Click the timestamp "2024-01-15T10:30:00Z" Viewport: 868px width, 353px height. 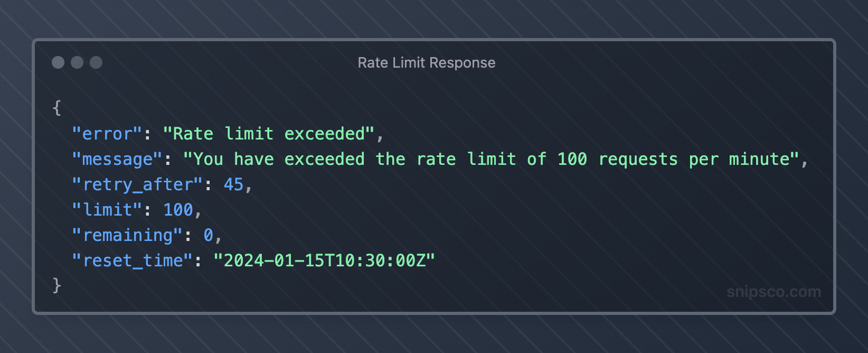coord(324,261)
